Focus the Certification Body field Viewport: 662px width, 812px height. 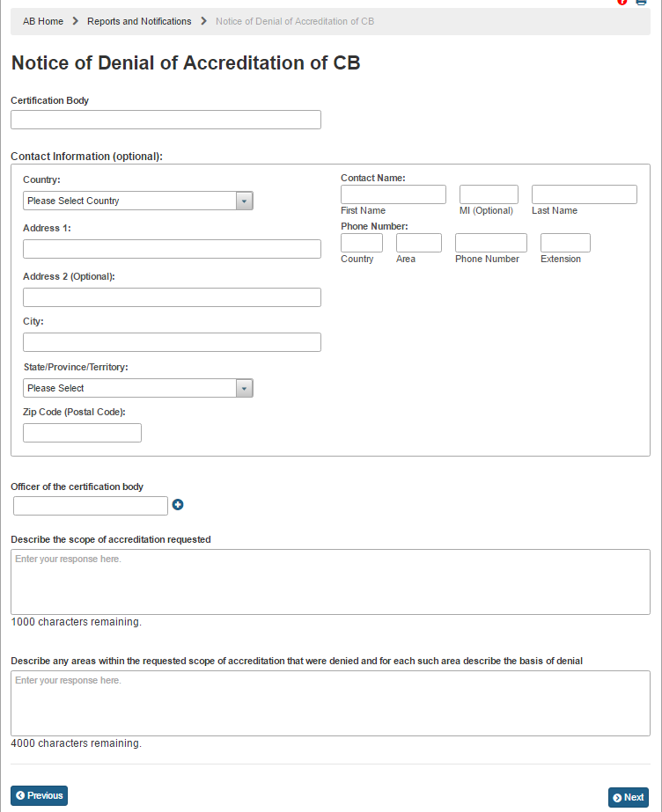165,120
